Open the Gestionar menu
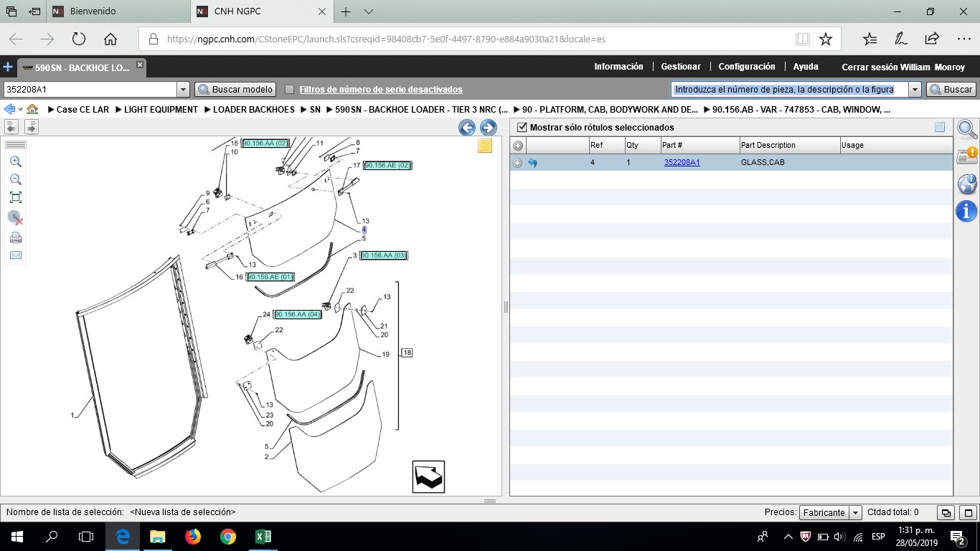Screen dimensions: 980x551 click(681, 67)
